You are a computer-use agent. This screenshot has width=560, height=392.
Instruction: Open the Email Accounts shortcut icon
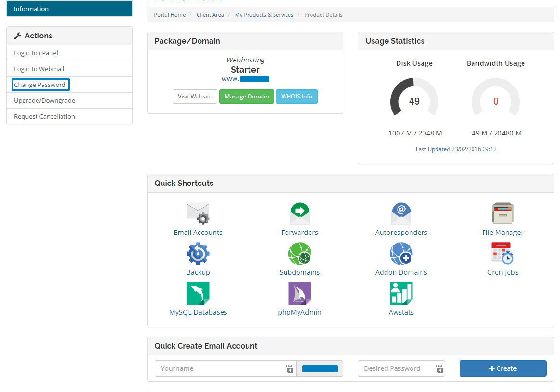[198, 213]
